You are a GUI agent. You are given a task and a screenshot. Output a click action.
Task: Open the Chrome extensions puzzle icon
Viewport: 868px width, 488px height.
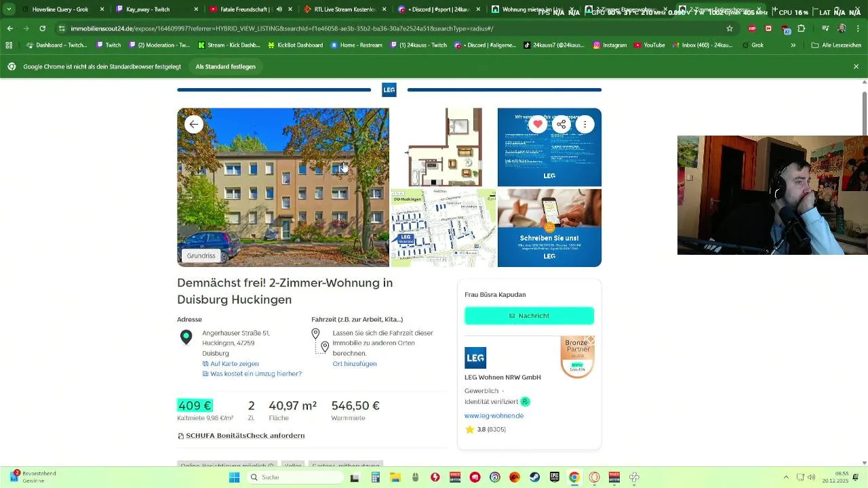tap(802, 28)
